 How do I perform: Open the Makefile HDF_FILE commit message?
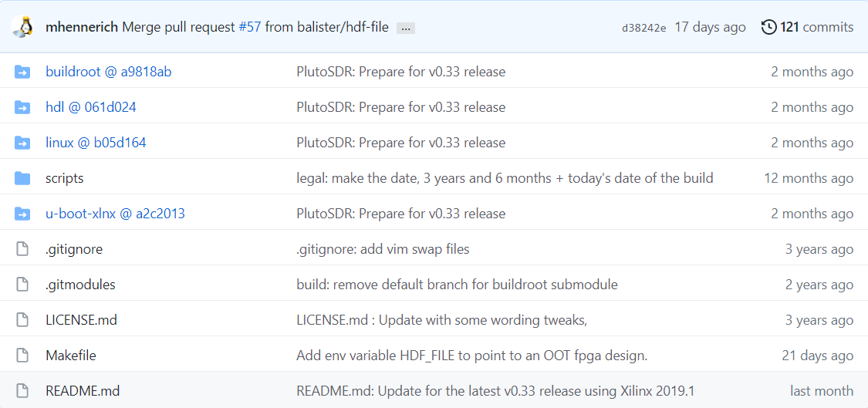point(471,356)
